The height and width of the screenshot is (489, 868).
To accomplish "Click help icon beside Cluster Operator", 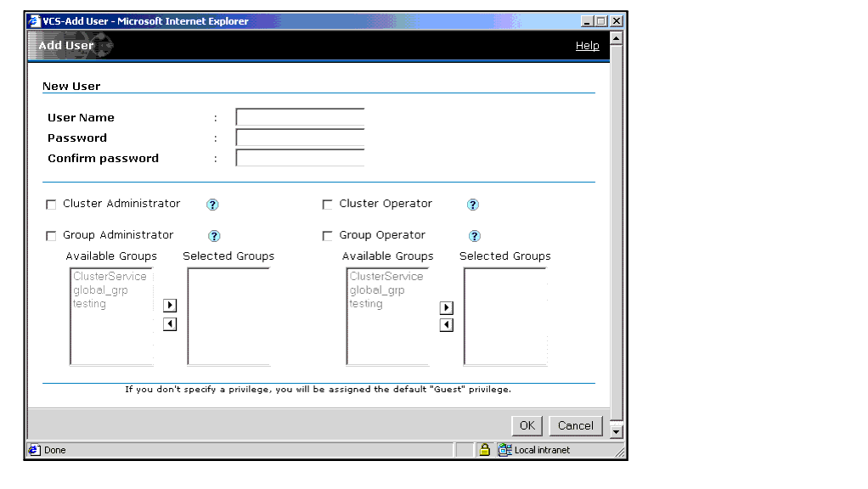I will point(473,205).
